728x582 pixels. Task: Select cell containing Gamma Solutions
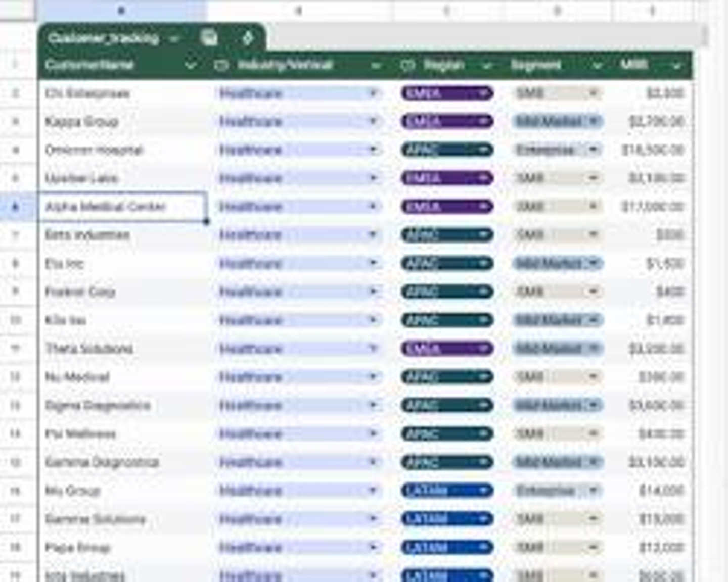pos(122,519)
